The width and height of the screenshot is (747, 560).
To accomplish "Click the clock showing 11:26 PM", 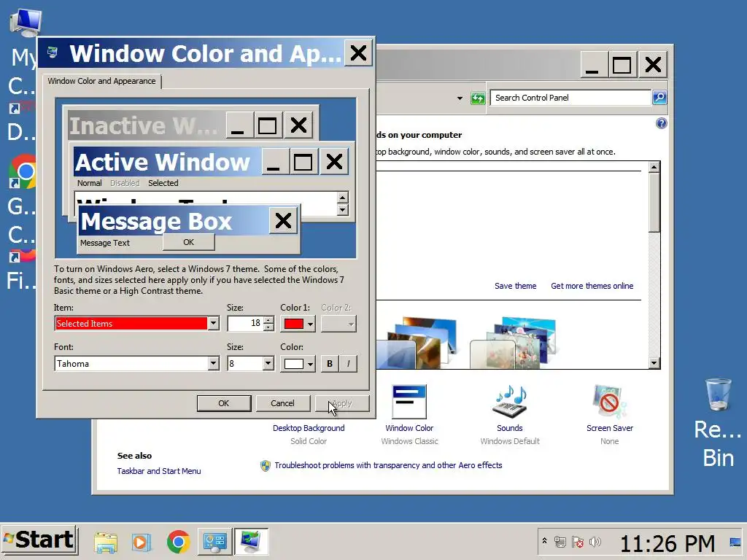I will coord(667,543).
